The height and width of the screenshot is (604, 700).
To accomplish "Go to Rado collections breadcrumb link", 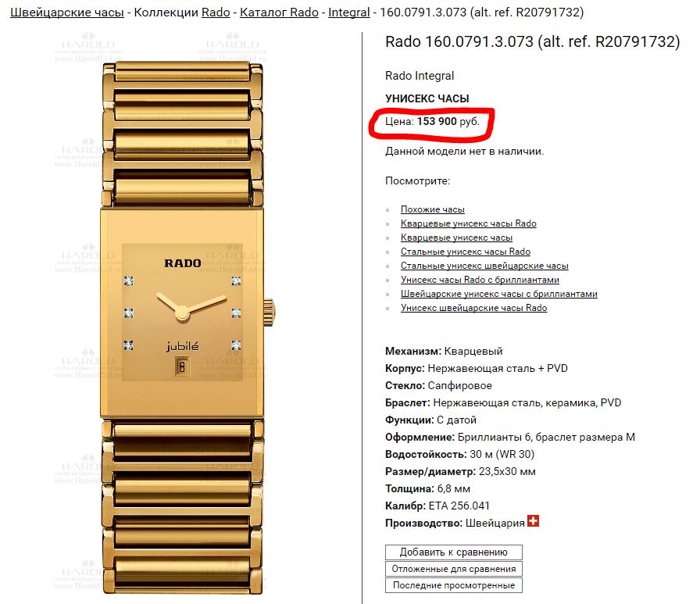I will pyautogui.click(x=216, y=13).
